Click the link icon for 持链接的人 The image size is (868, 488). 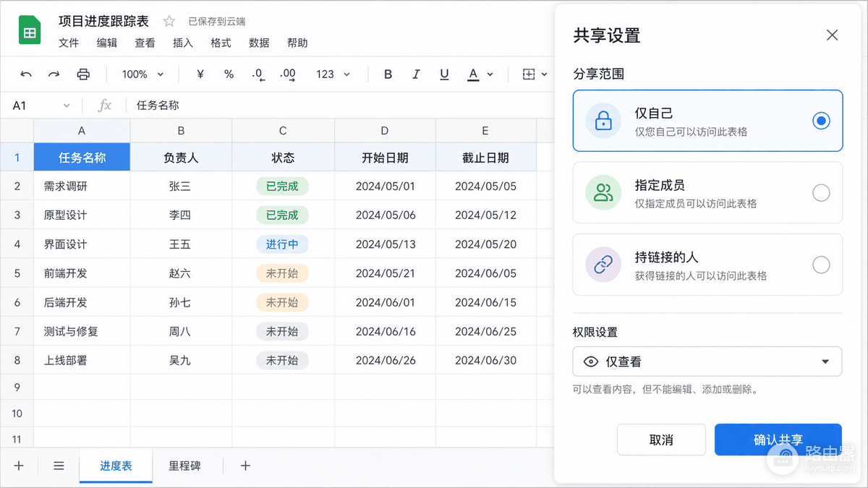coord(603,265)
